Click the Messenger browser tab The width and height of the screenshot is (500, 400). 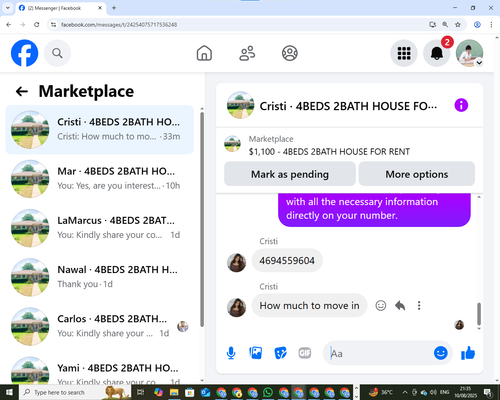coord(61,8)
